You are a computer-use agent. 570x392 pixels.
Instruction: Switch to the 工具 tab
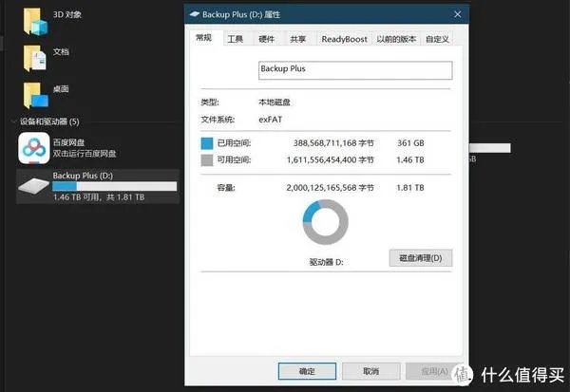click(236, 39)
